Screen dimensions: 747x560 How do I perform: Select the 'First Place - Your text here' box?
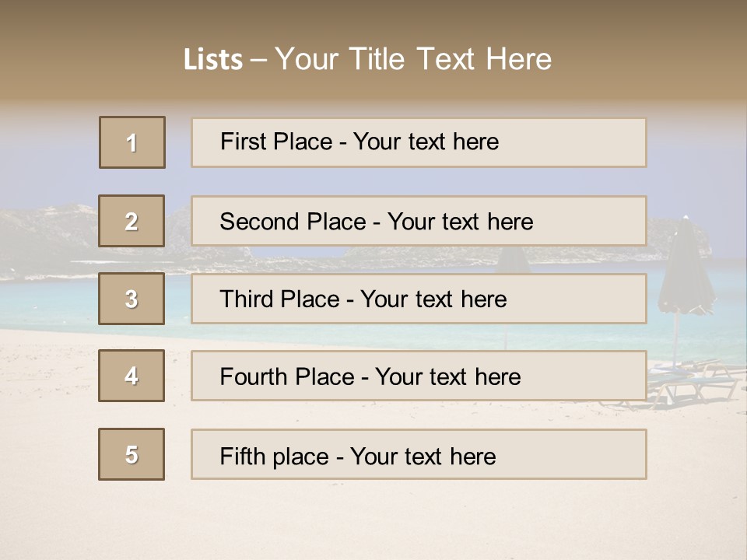(419, 142)
